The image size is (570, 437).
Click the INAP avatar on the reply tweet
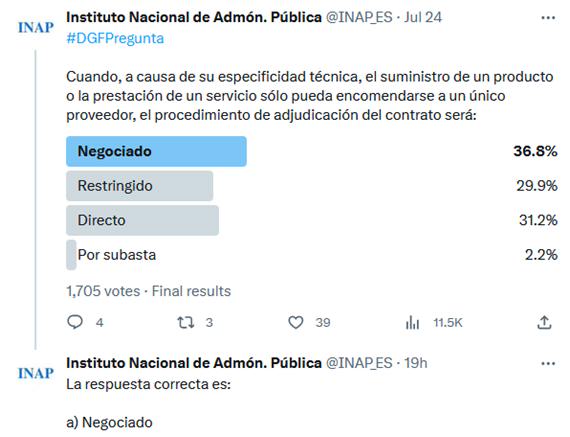36,373
